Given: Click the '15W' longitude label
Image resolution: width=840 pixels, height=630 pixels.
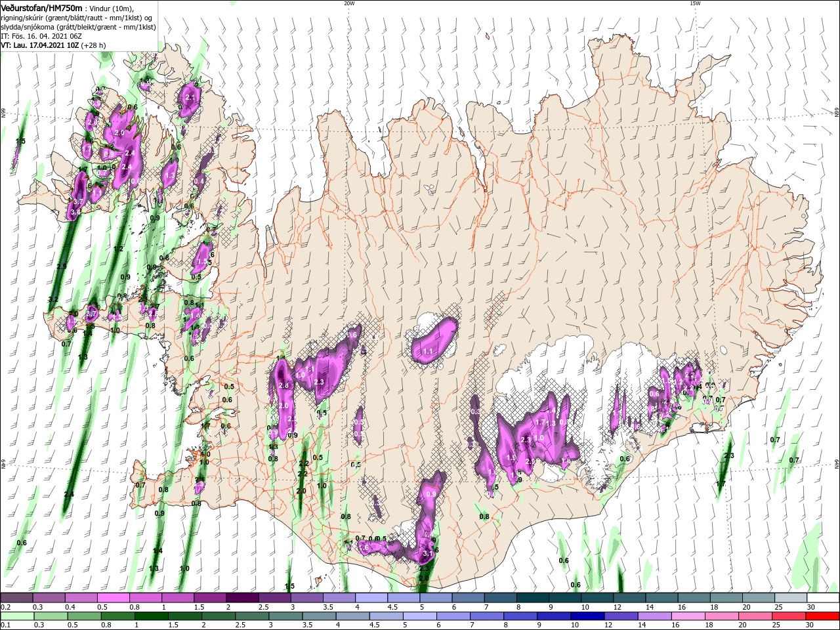Looking at the screenshot, I should coord(695,3).
